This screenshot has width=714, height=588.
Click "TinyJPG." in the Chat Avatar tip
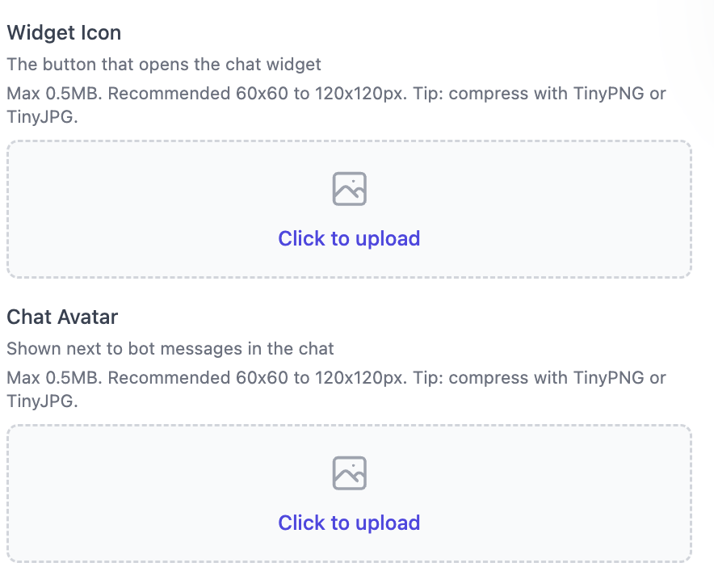click(43, 401)
